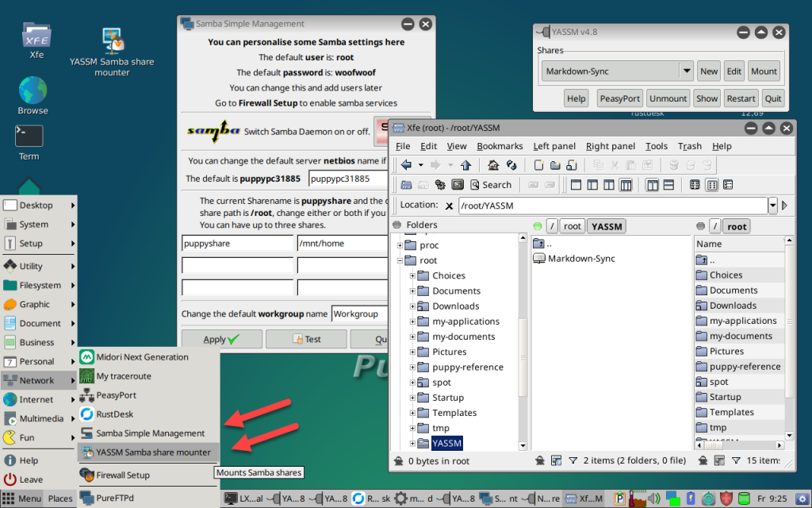
Task: Open the Term desktop icon
Action: click(29, 143)
